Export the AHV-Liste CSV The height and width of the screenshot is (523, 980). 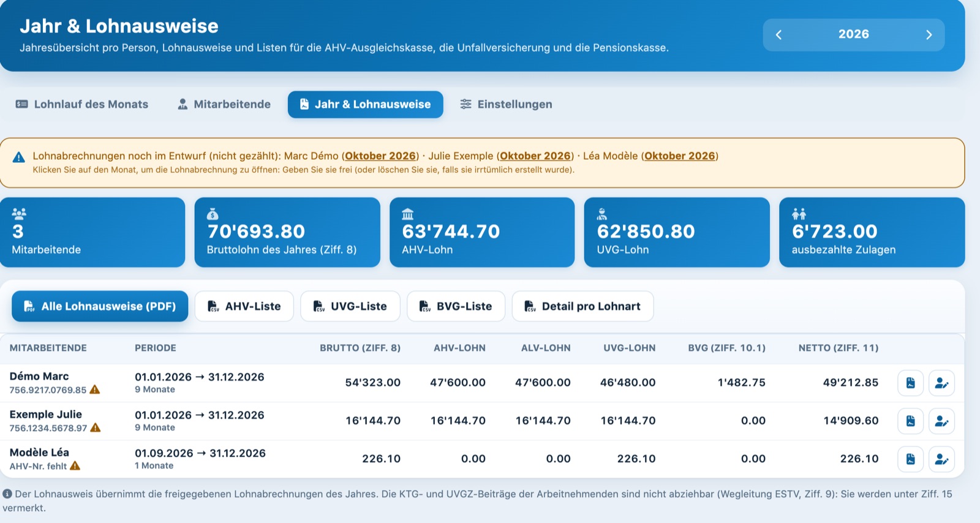tap(244, 306)
